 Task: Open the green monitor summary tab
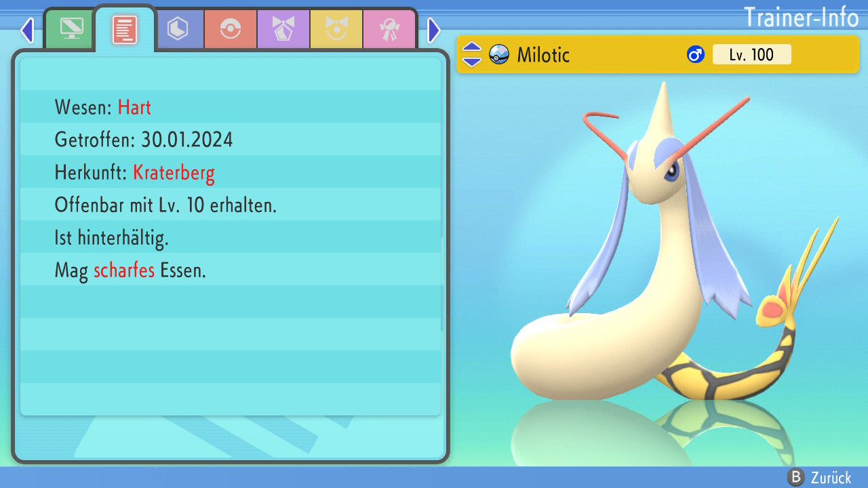click(x=71, y=28)
